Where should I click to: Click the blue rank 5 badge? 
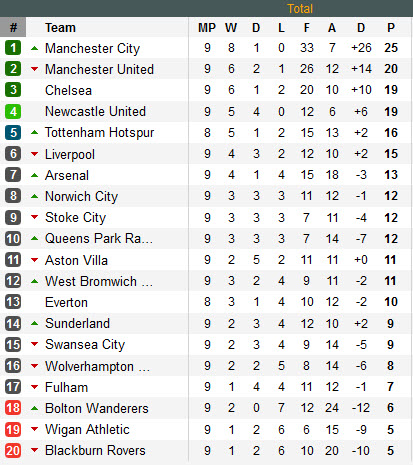click(13, 132)
